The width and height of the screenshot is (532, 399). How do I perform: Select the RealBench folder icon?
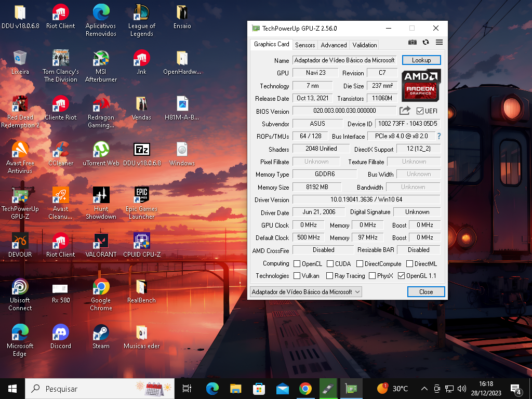pos(141,291)
